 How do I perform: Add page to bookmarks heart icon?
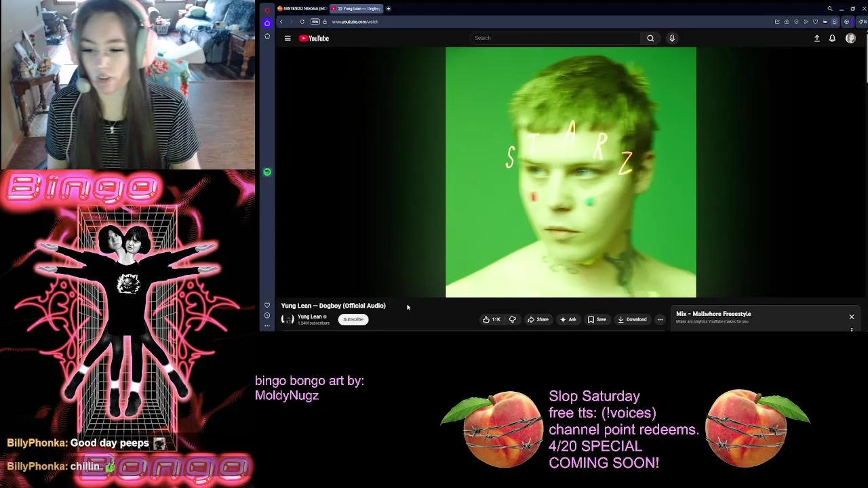point(815,22)
